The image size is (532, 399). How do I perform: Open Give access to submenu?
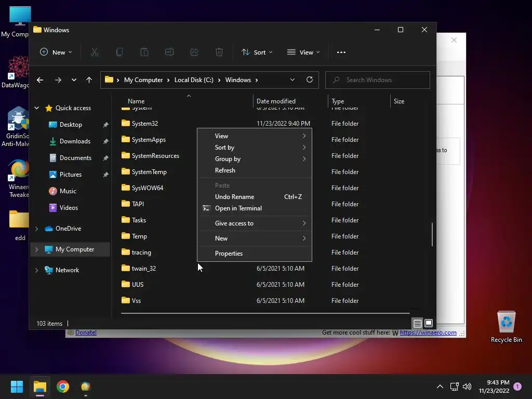click(255, 223)
